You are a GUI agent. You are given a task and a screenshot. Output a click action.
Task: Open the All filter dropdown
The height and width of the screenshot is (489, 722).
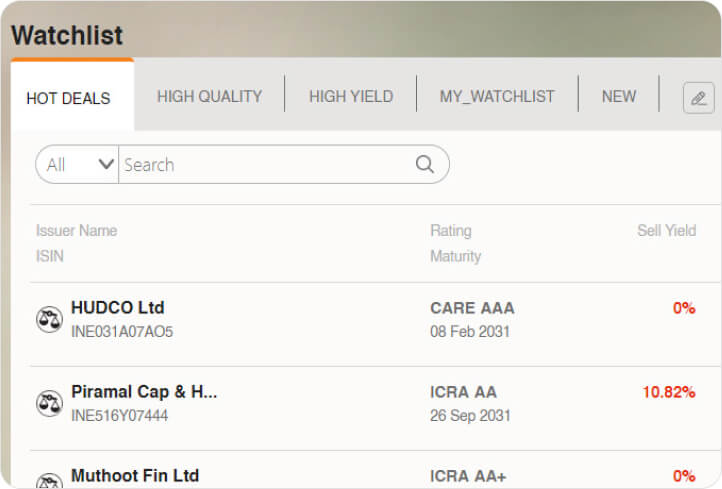[79, 165]
